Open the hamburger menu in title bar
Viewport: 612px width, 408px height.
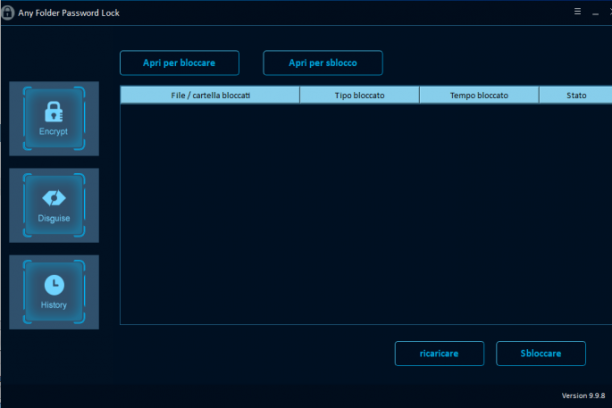click(x=578, y=11)
